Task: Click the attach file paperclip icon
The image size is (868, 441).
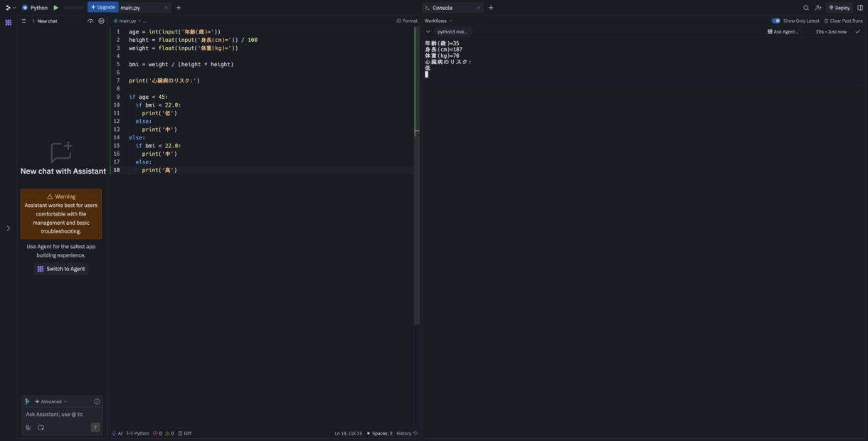Action: [28, 427]
